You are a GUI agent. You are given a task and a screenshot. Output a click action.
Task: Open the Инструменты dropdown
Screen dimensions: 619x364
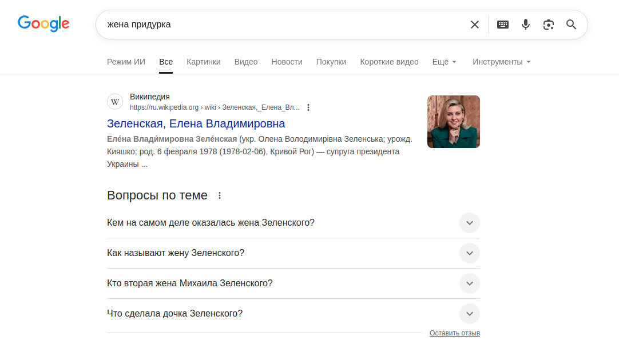click(x=501, y=62)
